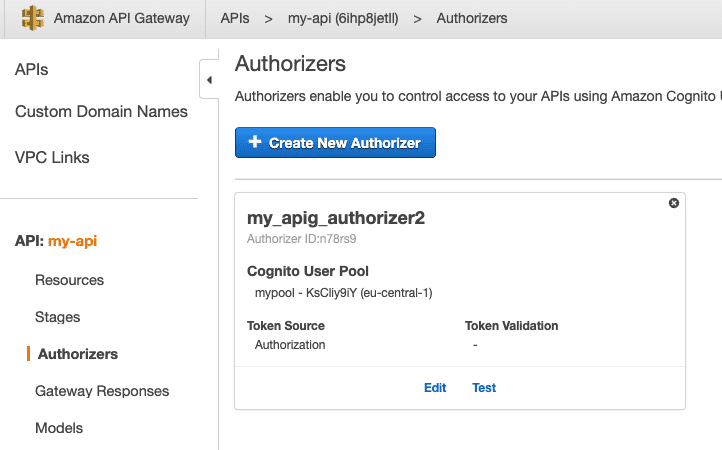Click mypool - KsCliy9iY (eu-central-1) text

click(344, 293)
